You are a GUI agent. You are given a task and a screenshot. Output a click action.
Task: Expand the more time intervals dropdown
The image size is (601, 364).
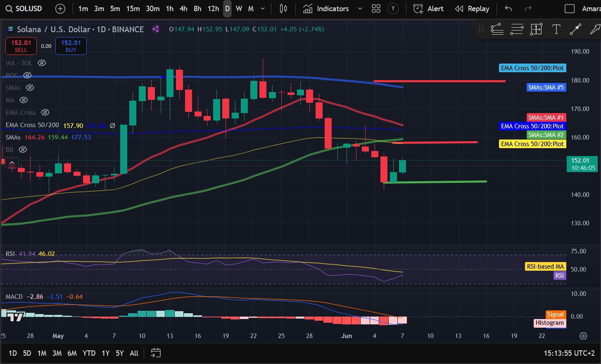point(263,9)
